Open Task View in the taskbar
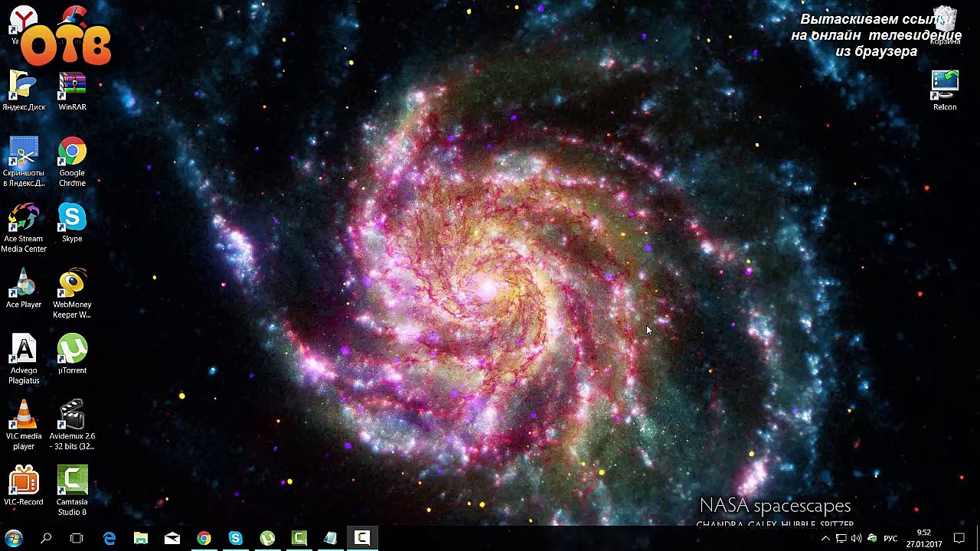The width and height of the screenshot is (980, 551). 77,539
